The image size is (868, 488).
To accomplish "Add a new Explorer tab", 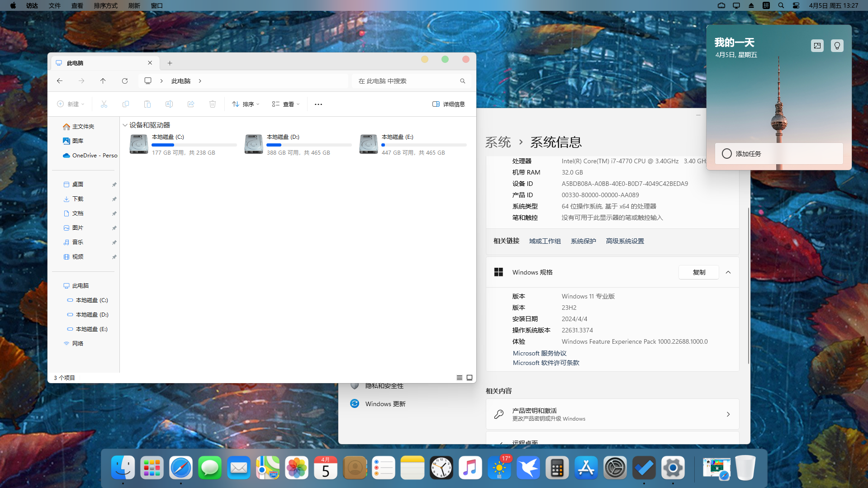I will click(170, 63).
